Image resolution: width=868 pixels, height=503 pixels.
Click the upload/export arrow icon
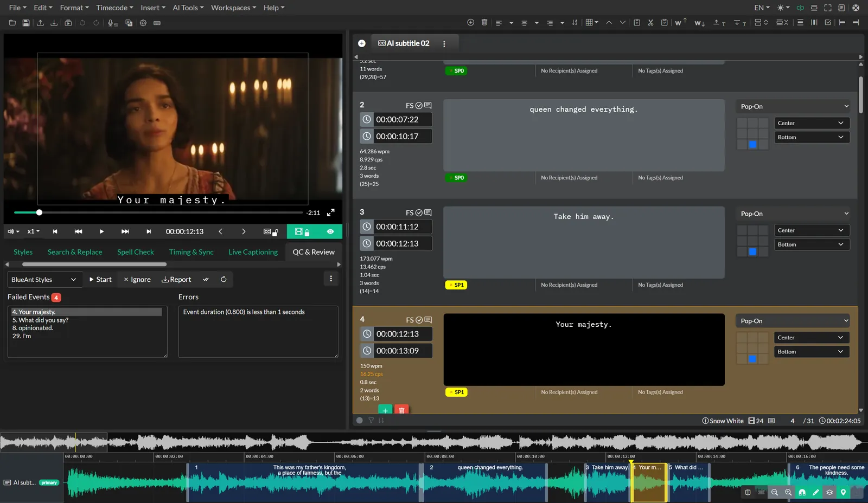pos(40,23)
